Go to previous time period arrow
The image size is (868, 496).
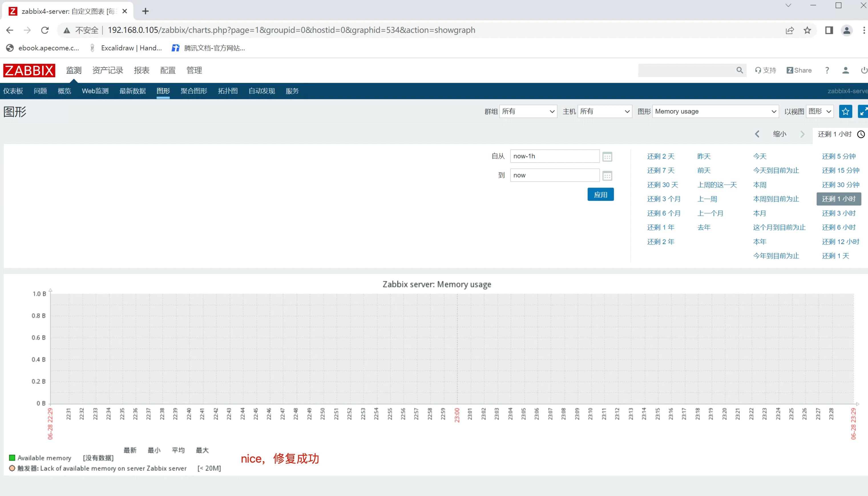pyautogui.click(x=757, y=134)
